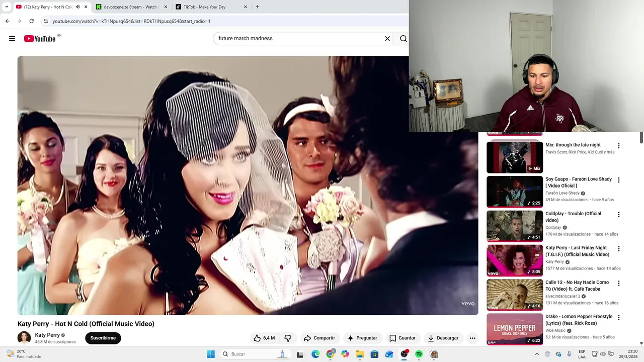Open Katy Perry channel avatar

(24, 338)
